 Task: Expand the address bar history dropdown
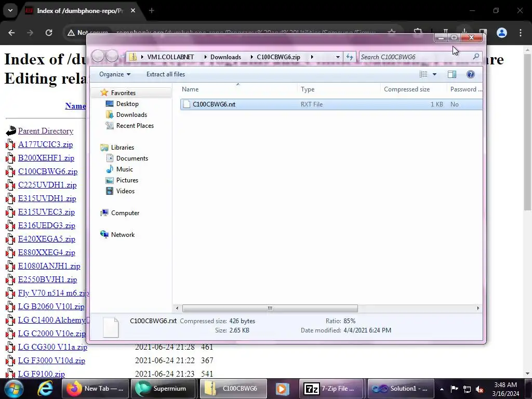(338, 57)
